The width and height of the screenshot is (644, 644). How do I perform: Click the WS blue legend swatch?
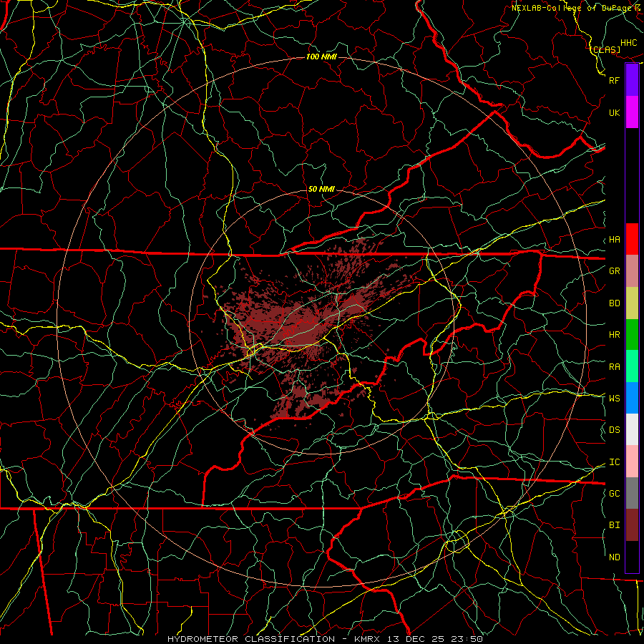click(632, 398)
